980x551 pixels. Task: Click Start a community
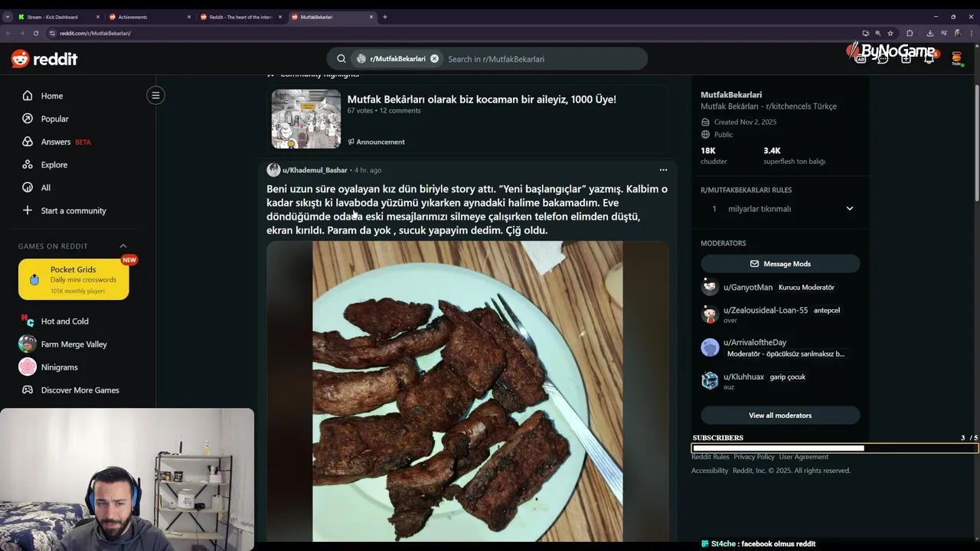(x=73, y=210)
